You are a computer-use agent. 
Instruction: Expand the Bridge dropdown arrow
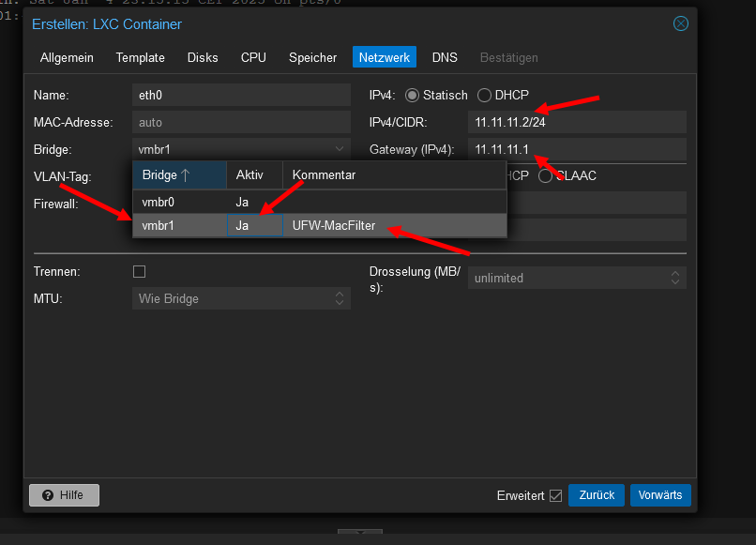(x=340, y=149)
